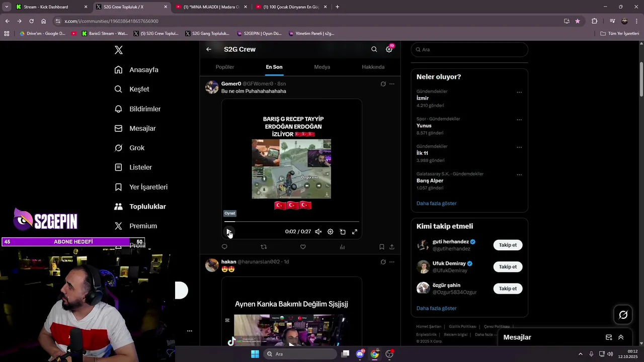
Task: Open Keşfet explore page
Action: 132,89
